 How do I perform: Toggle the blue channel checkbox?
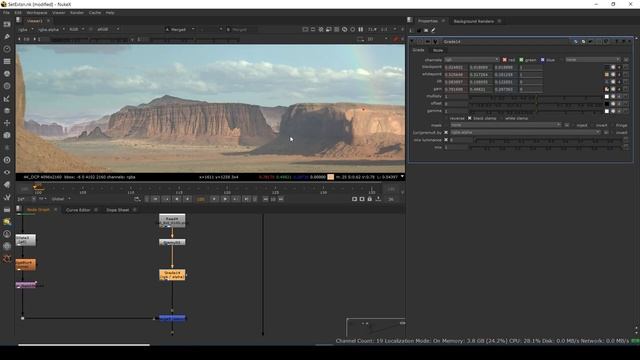point(542,60)
